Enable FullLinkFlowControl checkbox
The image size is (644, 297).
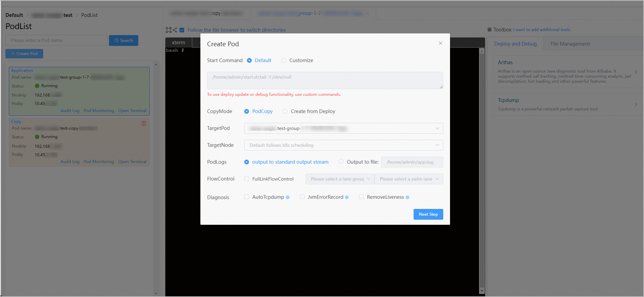[x=247, y=179]
